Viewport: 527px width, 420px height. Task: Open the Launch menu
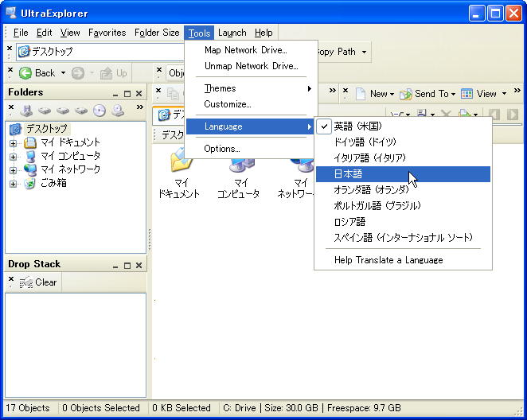[232, 33]
